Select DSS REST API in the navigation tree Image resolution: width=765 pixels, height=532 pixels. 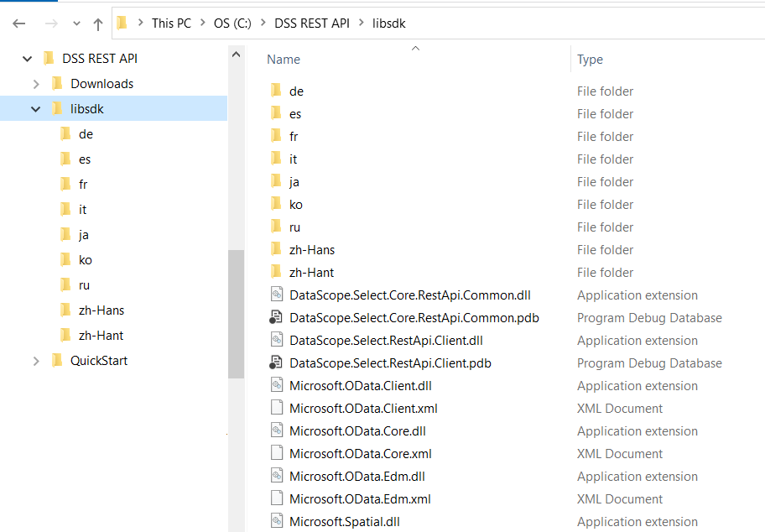tap(100, 59)
